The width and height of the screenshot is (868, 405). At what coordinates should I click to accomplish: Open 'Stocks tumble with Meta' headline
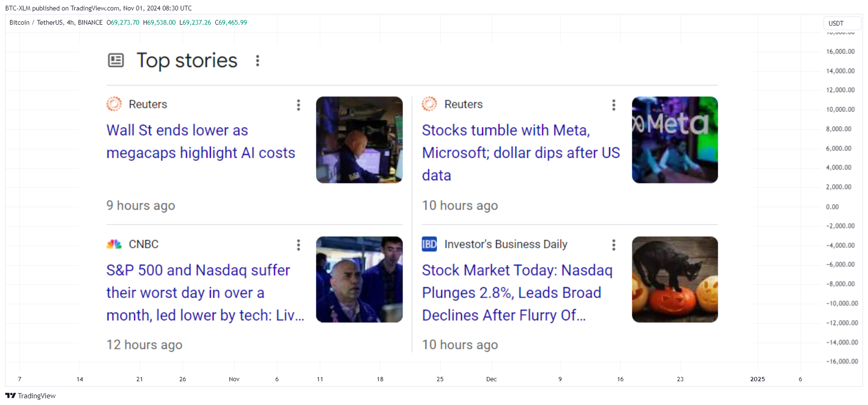tap(521, 152)
